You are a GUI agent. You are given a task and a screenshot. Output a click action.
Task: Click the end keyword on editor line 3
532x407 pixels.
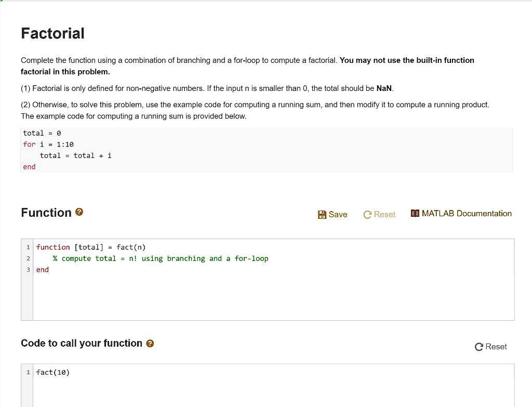[43, 270]
